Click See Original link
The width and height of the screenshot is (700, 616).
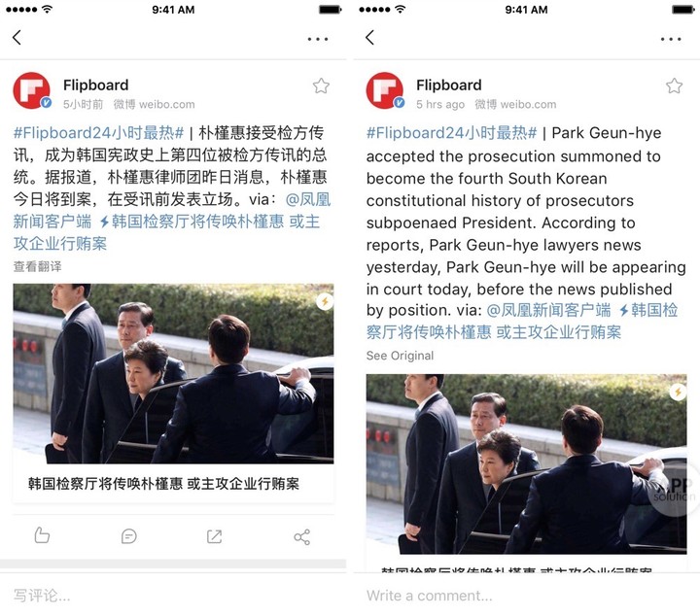[x=400, y=356]
